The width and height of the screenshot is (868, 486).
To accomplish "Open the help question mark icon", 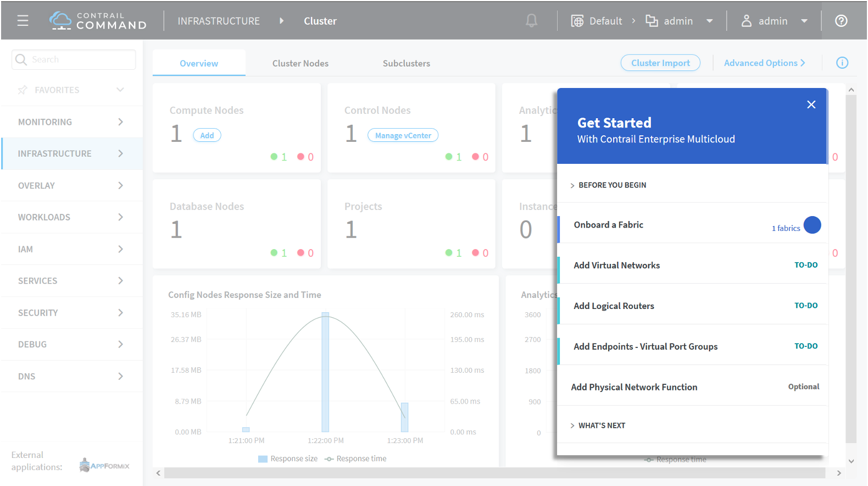I will tap(841, 21).
